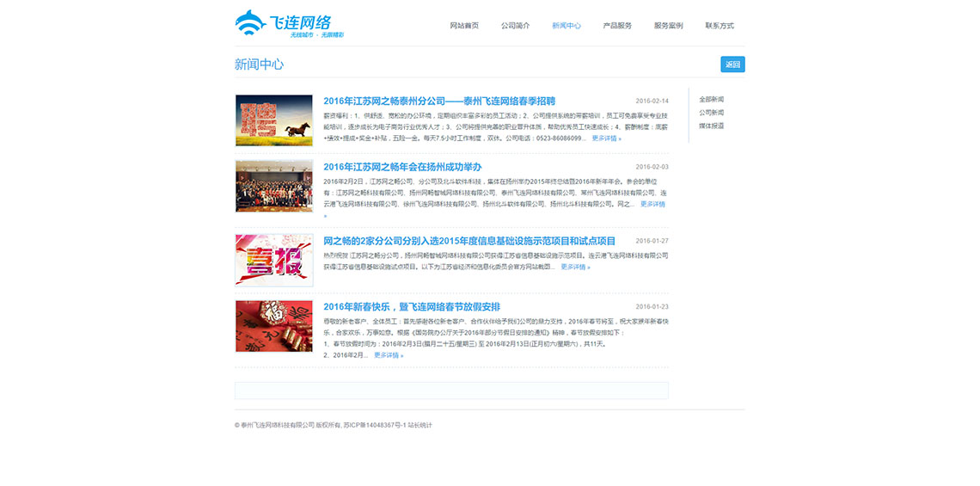Click 更多详情 under the 年会 article
The image size is (980, 486).
(652, 204)
